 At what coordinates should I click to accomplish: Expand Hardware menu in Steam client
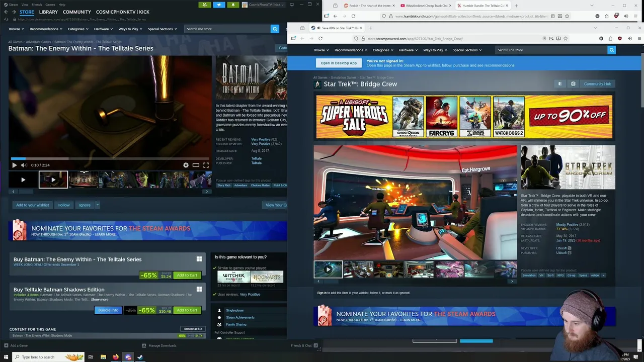[x=103, y=29]
